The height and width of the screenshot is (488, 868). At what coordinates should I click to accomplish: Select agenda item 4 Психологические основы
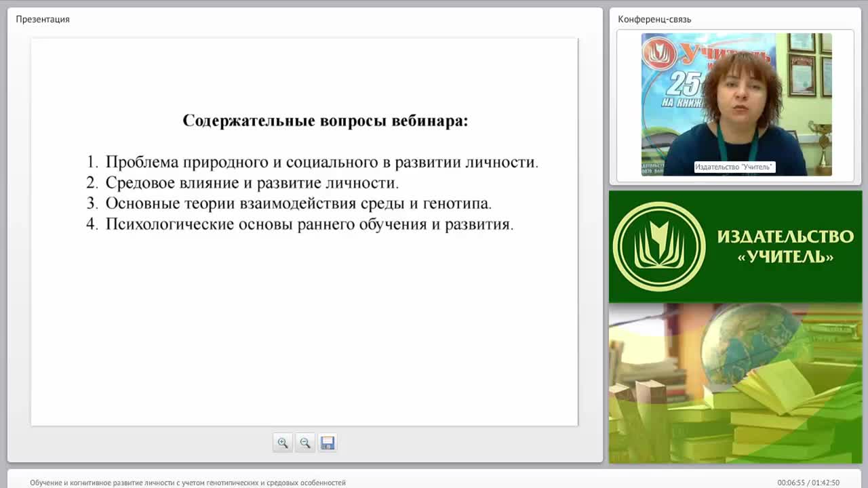pos(300,224)
